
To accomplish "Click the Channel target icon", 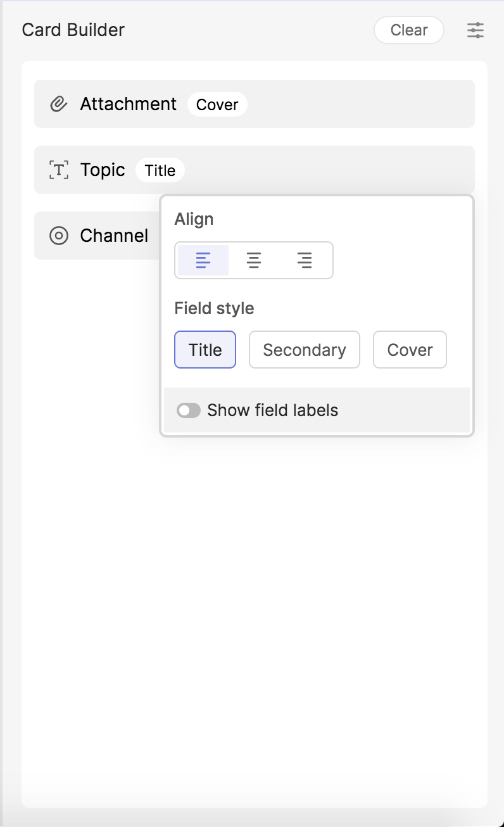I will pyautogui.click(x=58, y=236).
